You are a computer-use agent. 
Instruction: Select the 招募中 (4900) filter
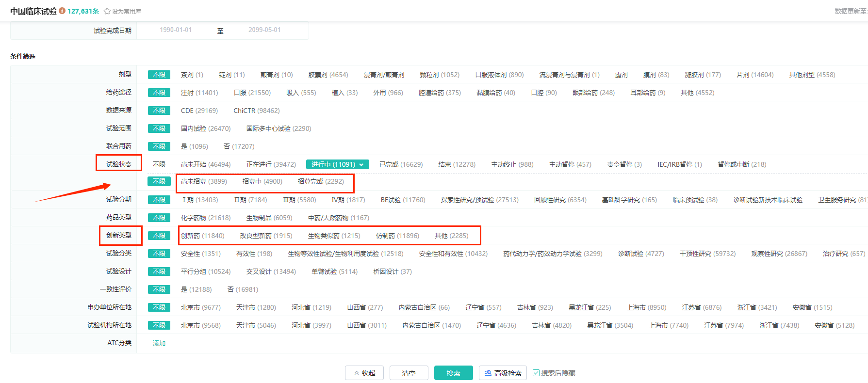262,181
